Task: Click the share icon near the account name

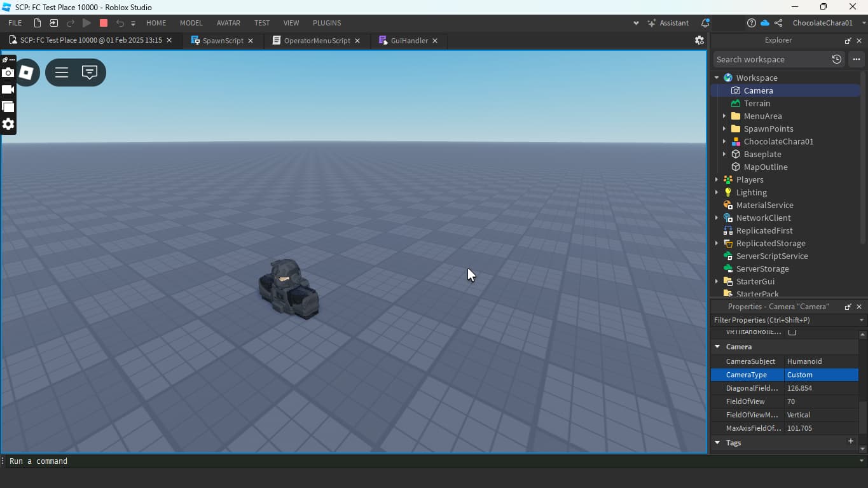Action: (777, 22)
